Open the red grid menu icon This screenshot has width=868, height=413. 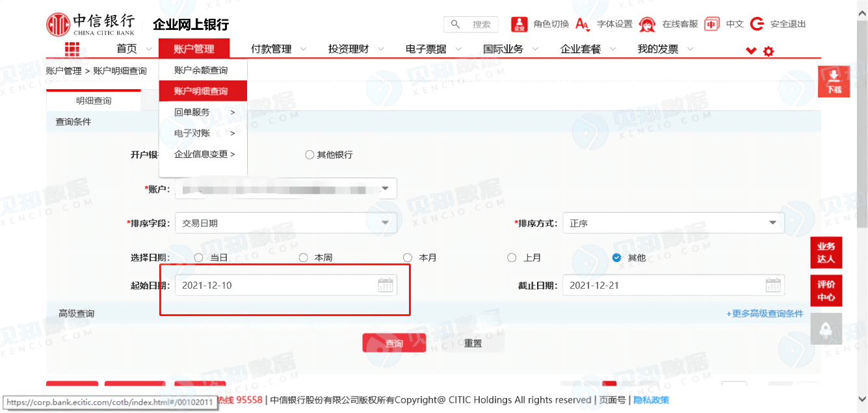tap(72, 49)
